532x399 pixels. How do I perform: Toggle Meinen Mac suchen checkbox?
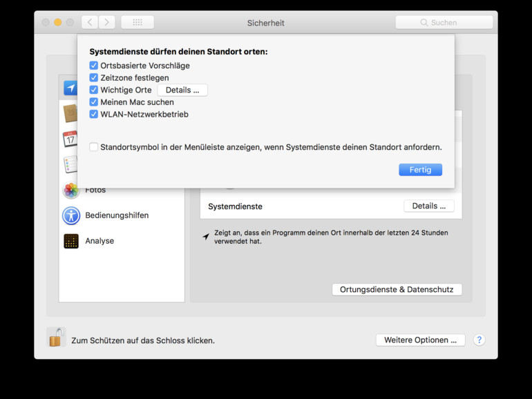(x=94, y=102)
